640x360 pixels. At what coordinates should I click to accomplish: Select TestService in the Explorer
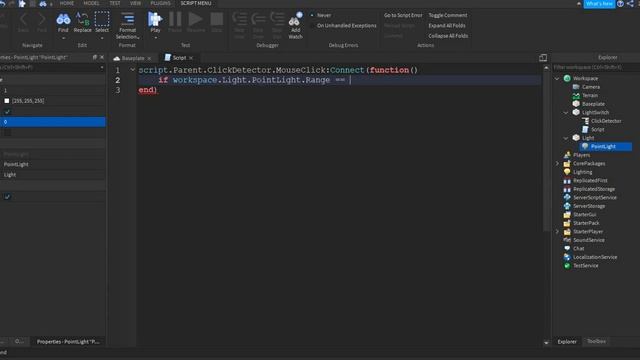click(x=585, y=266)
